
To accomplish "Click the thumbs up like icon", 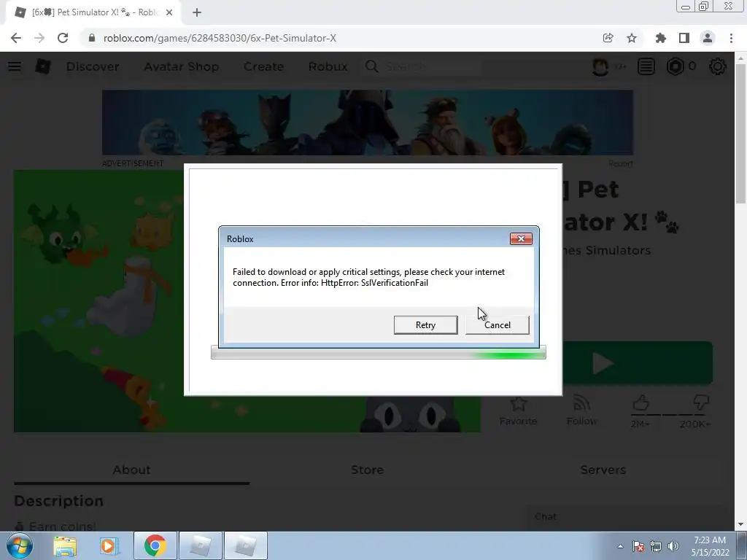I will pos(640,402).
